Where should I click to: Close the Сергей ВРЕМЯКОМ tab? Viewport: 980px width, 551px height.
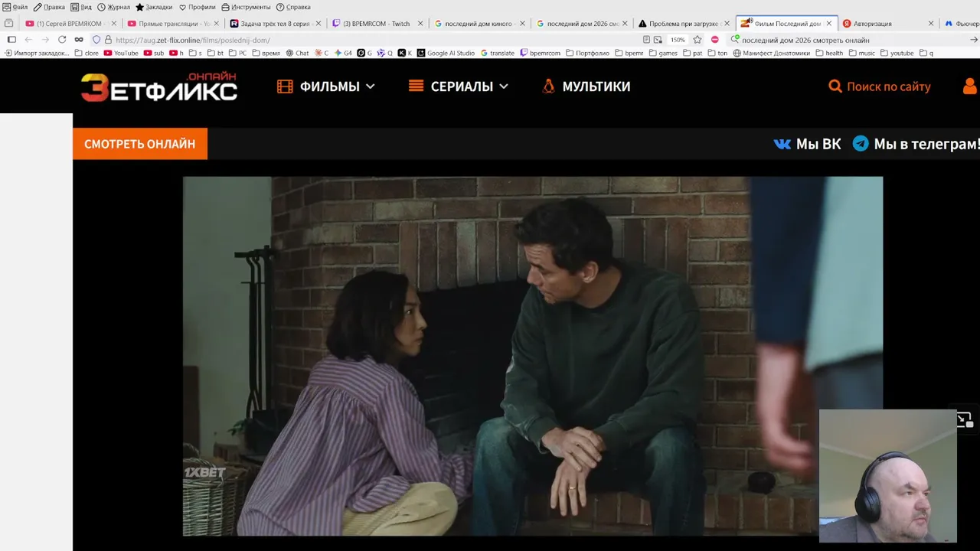(x=114, y=24)
